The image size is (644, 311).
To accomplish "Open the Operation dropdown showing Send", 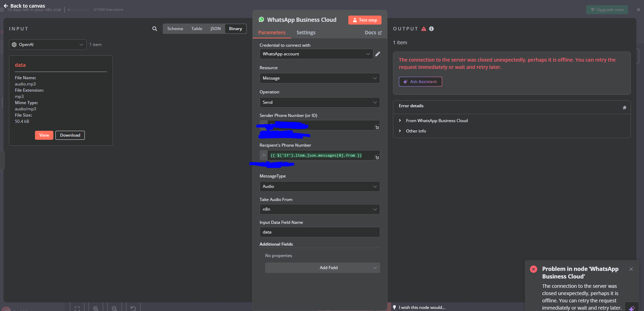I will coord(320,102).
